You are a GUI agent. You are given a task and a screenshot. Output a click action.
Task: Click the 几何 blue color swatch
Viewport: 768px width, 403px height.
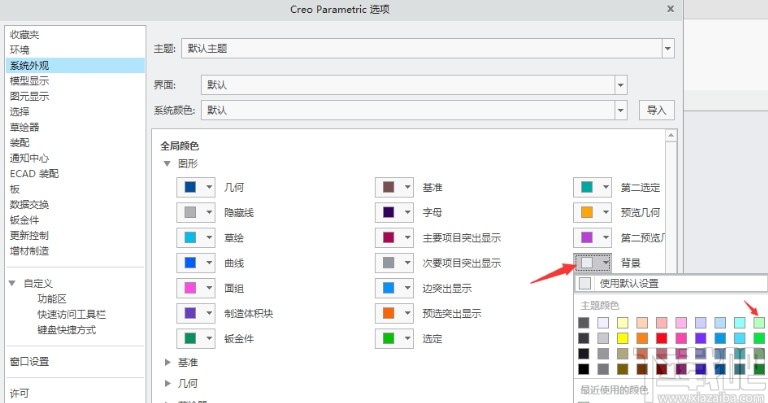190,187
